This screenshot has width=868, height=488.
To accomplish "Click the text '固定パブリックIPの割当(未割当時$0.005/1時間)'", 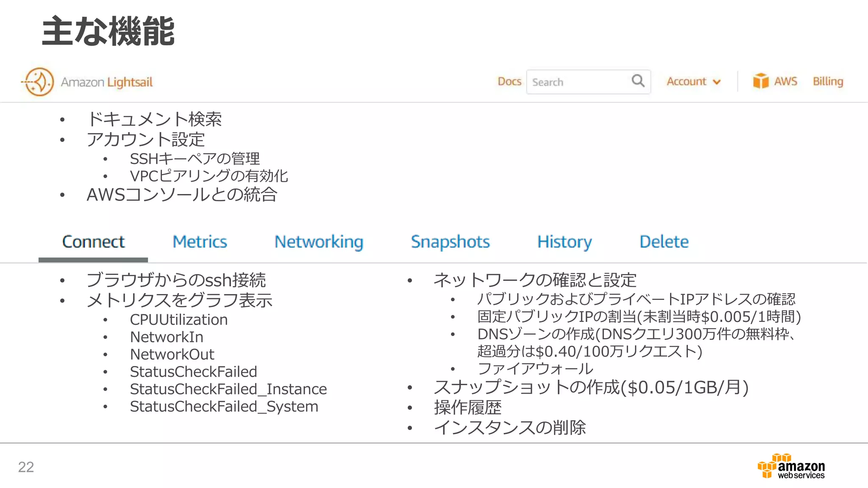I will point(639,317).
